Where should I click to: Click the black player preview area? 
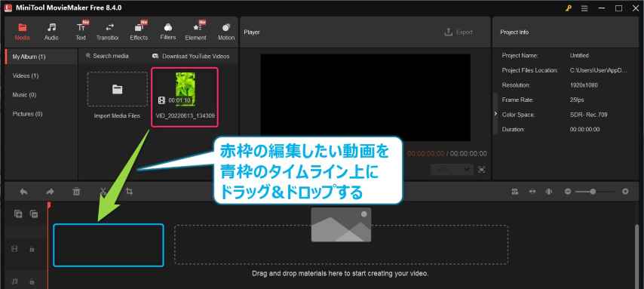(365, 97)
